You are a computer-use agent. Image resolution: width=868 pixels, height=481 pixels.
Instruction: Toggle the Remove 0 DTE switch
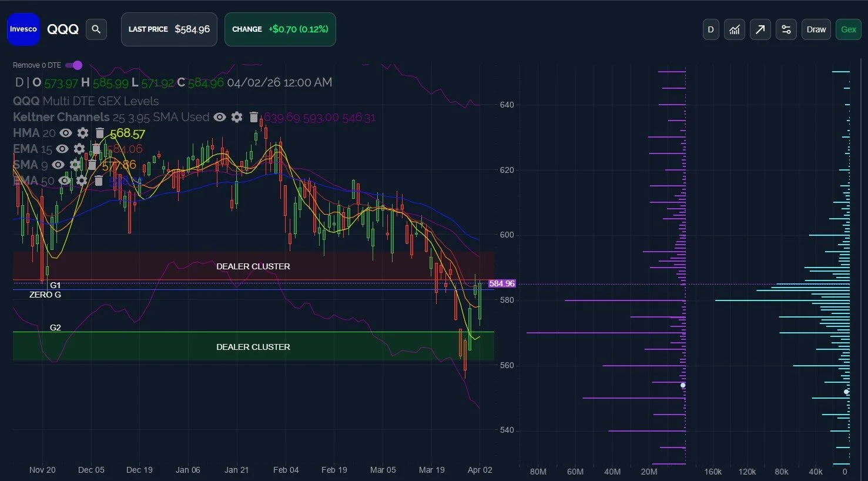click(x=74, y=65)
